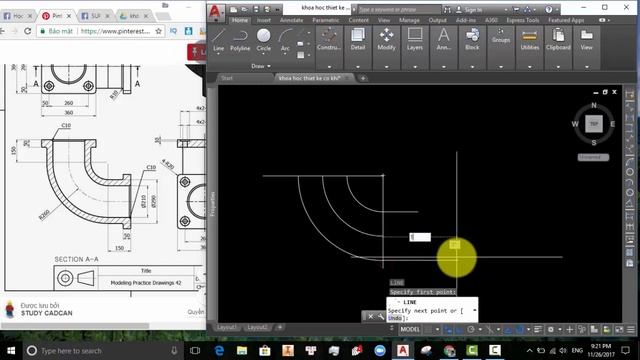Expand the Draw panel dropdown
640x360 pixels.
(x=261, y=66)
